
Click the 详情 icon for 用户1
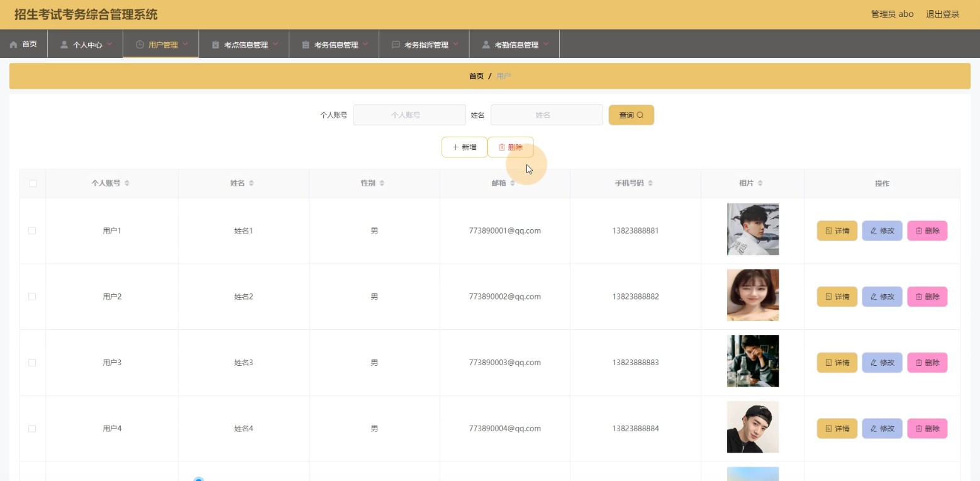(828, 231)
